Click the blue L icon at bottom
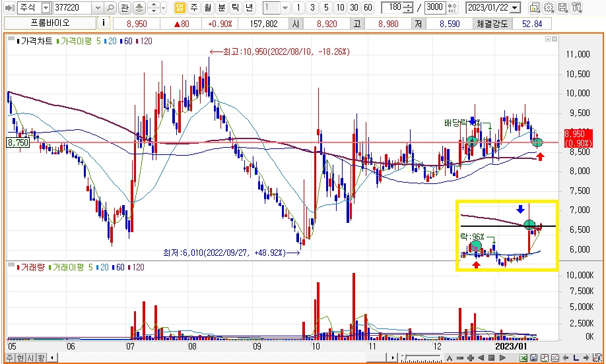The height and width of the screenshot is (364, 606). pos(576,358)
